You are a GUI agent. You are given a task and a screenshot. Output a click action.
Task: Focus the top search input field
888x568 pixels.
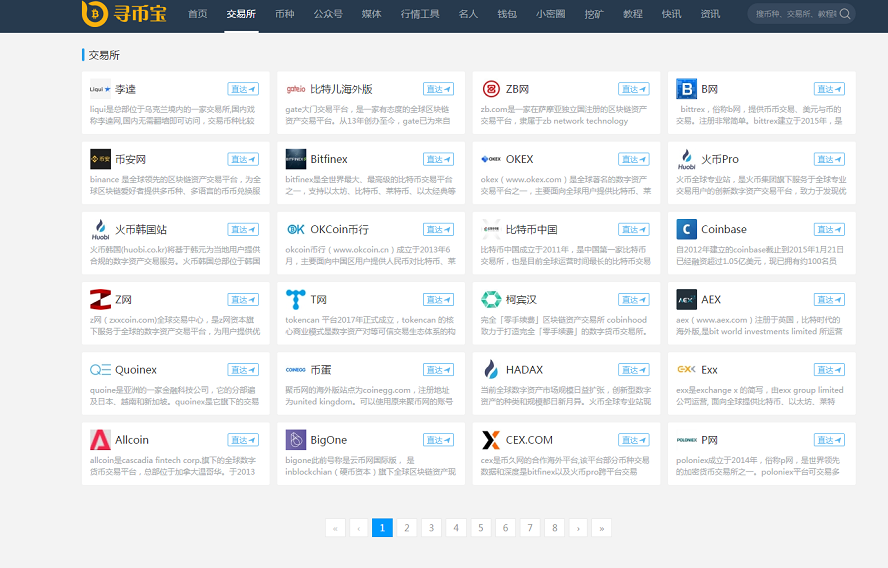pyautogui.click(x=795, y=14)
